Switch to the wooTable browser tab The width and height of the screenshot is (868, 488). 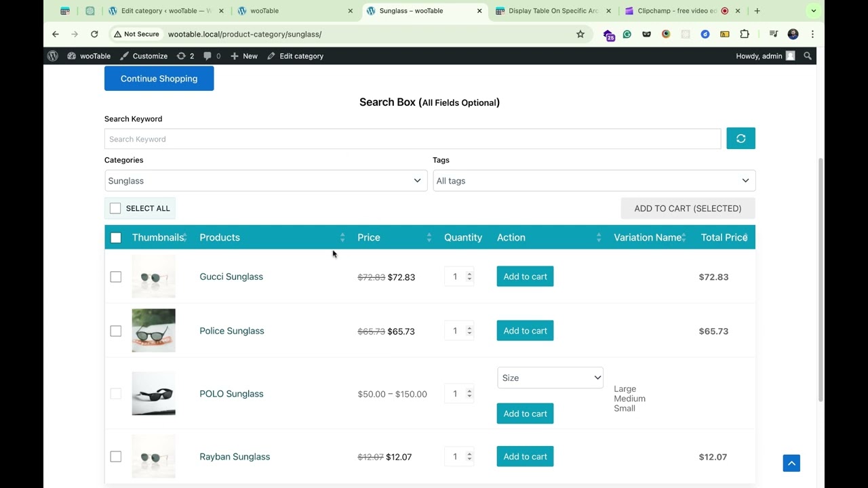pyautogui.click(x=295, y=11)
